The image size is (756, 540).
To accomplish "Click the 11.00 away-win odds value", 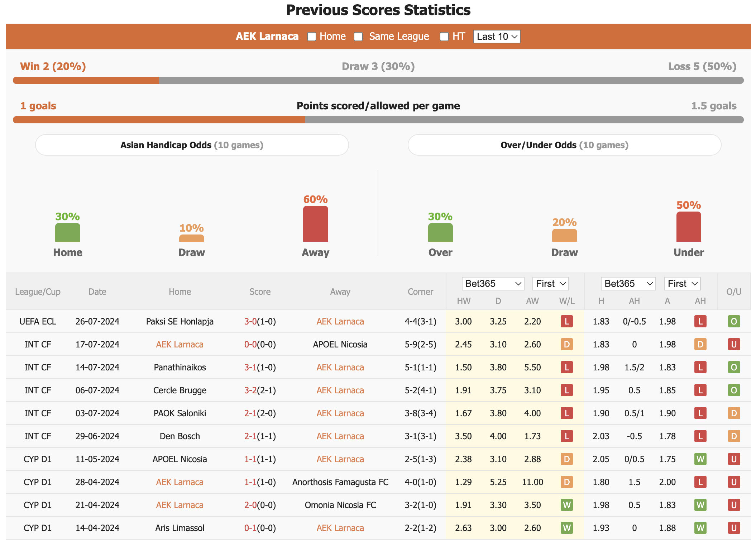I will tap(532, 482).
